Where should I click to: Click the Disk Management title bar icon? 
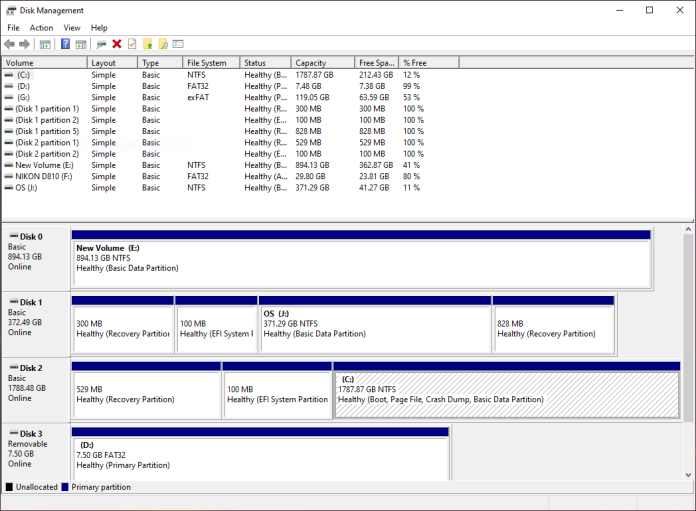click(11, 10)
